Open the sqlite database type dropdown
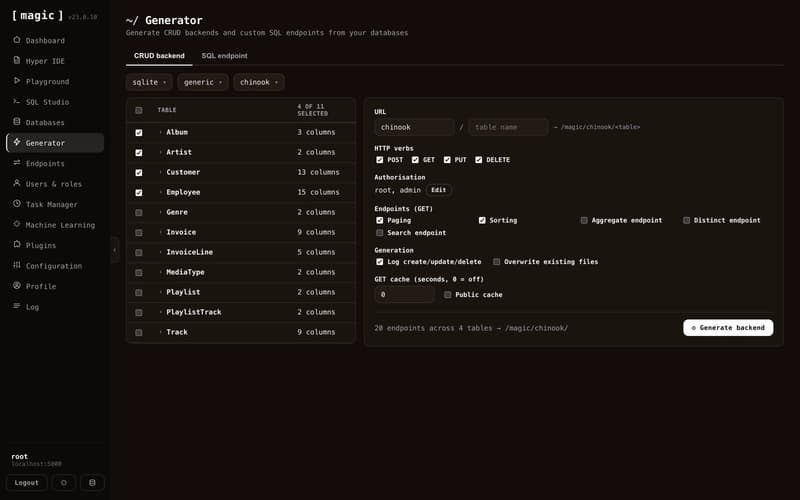This screenshot has height=500, width=800. point(149,82)
